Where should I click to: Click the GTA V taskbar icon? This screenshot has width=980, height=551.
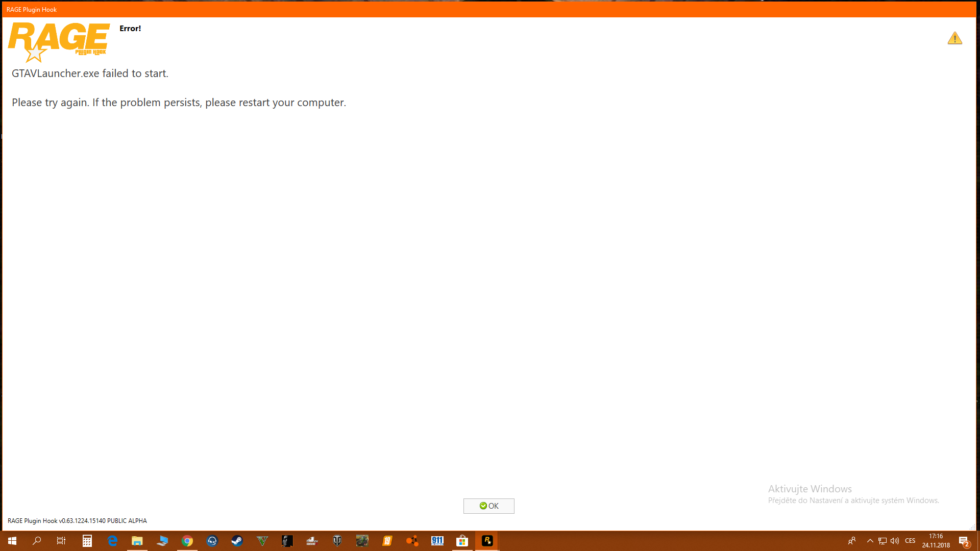[x=262, y=541]
